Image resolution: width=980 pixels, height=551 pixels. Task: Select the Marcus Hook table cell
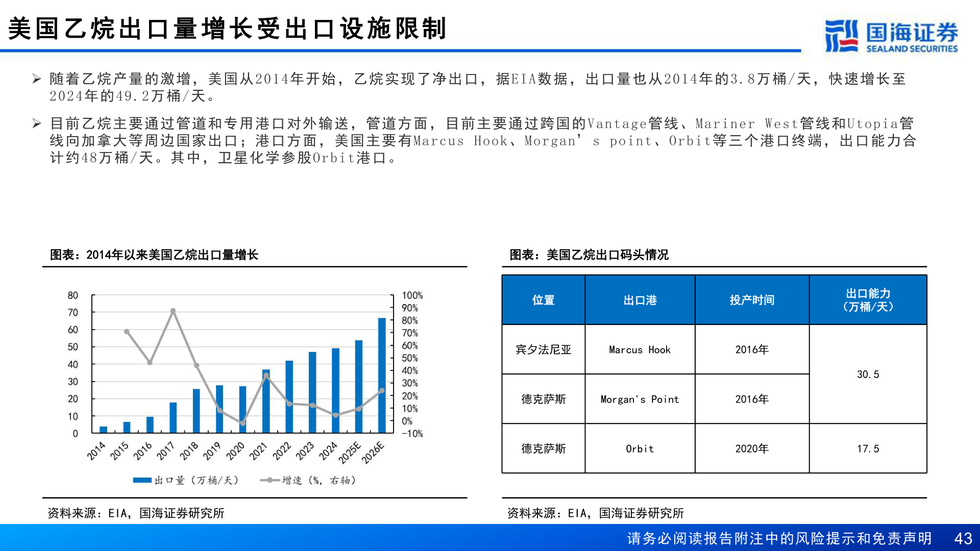click(640, 350)
